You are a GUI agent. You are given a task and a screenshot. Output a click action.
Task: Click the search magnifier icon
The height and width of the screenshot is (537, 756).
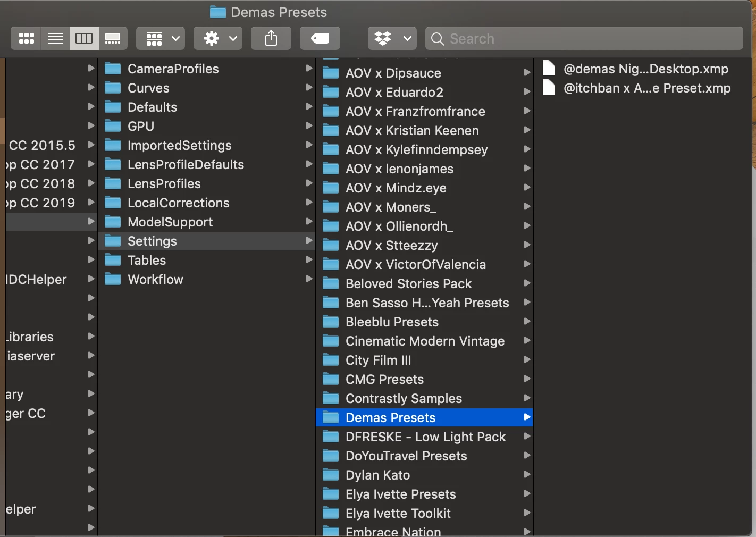click(x=438, y=39)
